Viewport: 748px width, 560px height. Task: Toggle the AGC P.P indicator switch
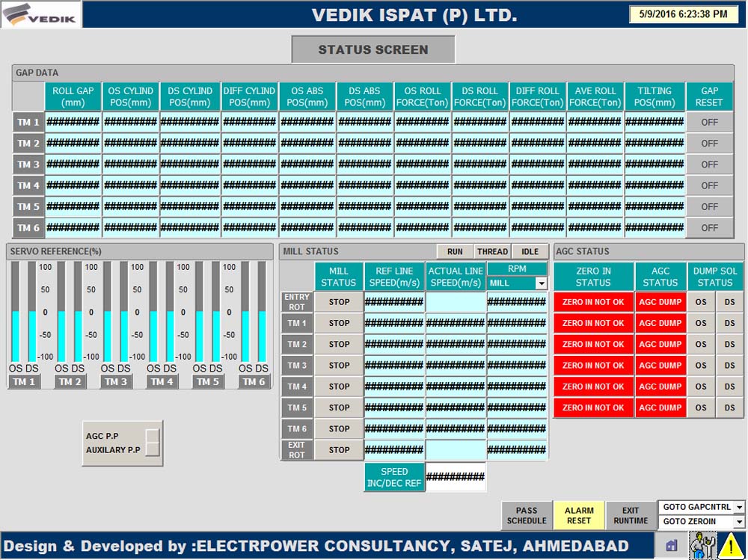[x=152, y=436]
